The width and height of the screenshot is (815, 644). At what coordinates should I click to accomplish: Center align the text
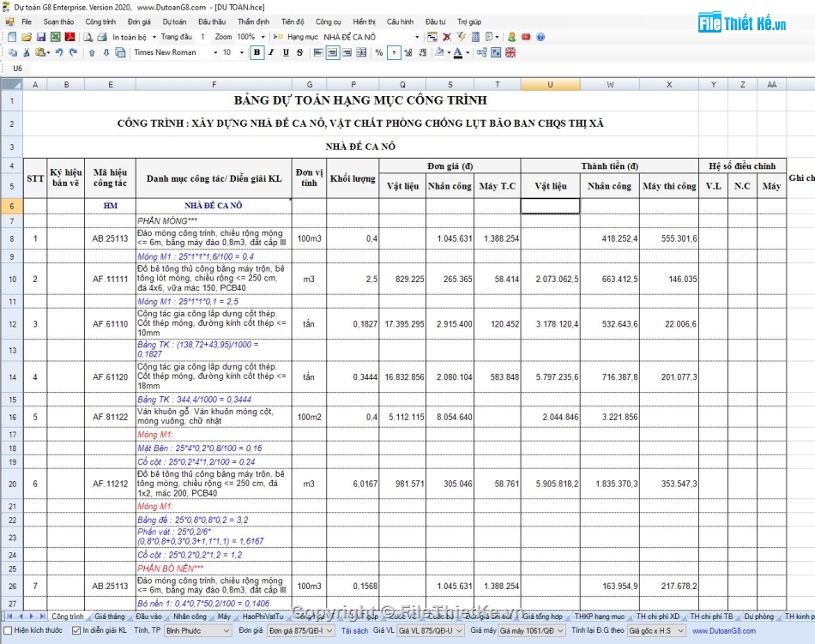333,52
